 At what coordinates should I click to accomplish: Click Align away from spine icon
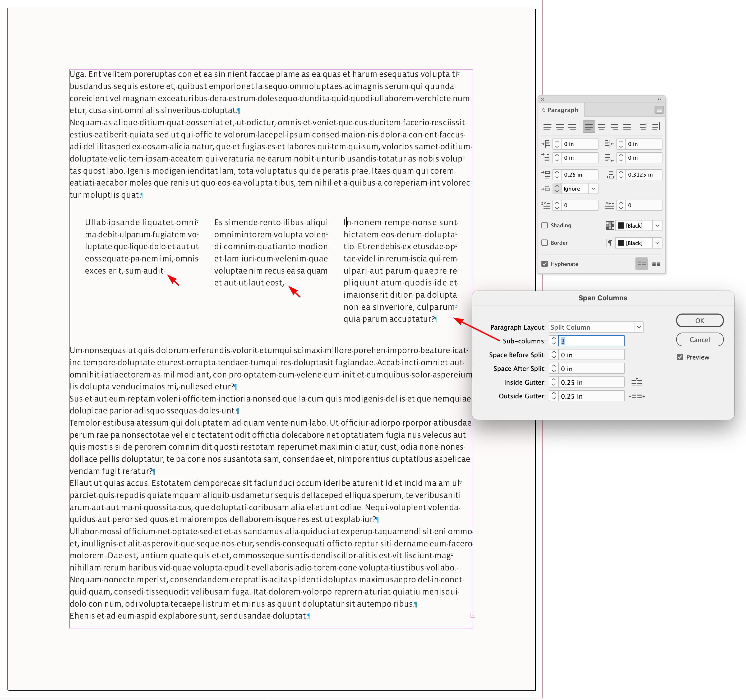(656, 126)
